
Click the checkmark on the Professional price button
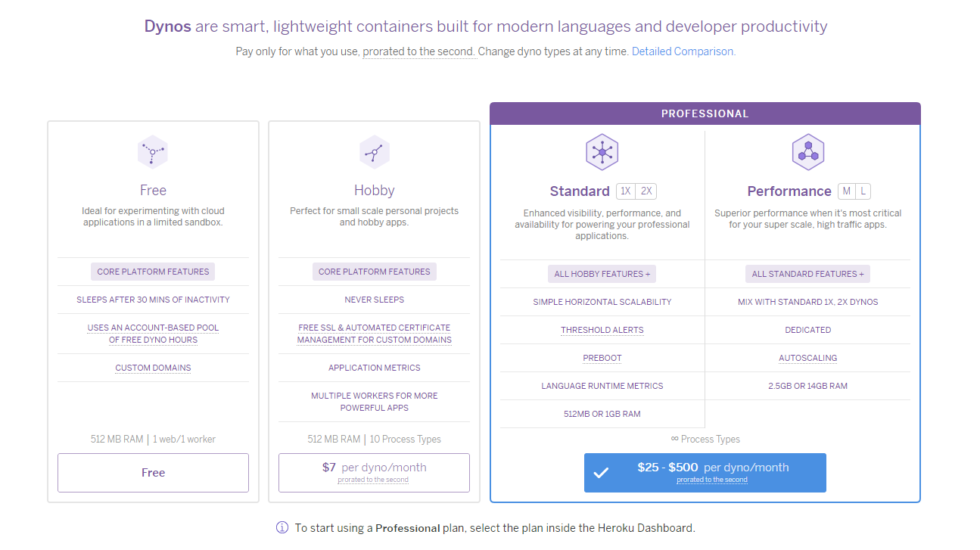click(x=601, y=473)
